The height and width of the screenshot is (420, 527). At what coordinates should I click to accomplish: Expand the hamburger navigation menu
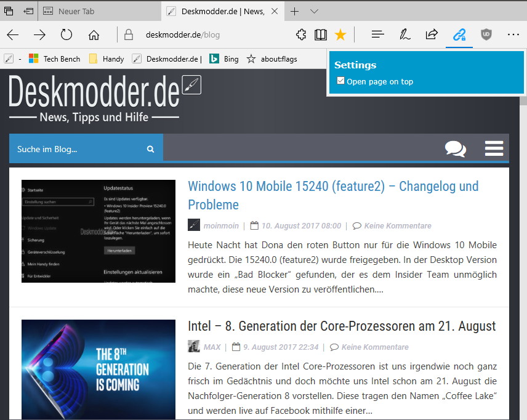point(494,148)
